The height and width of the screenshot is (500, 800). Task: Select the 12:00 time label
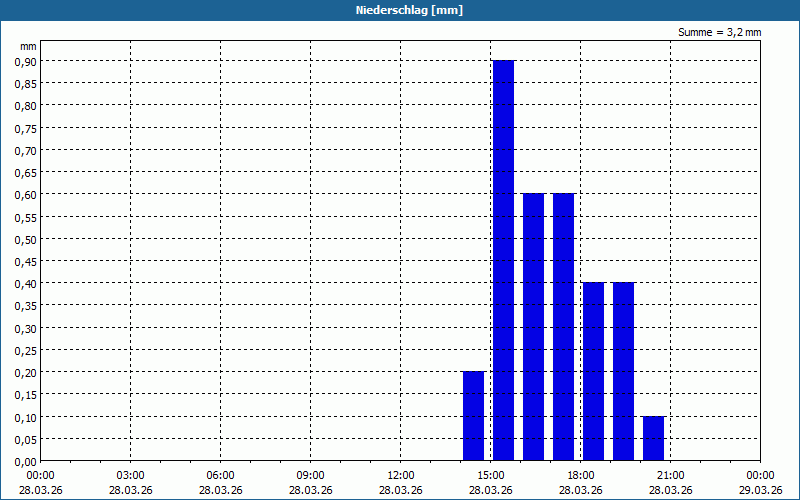click(401, 476)
